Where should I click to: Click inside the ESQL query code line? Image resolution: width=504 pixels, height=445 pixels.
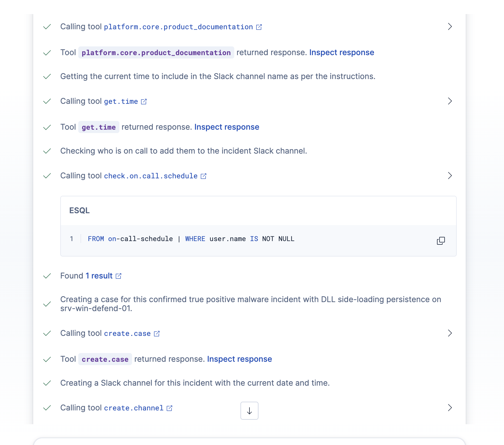191,239
